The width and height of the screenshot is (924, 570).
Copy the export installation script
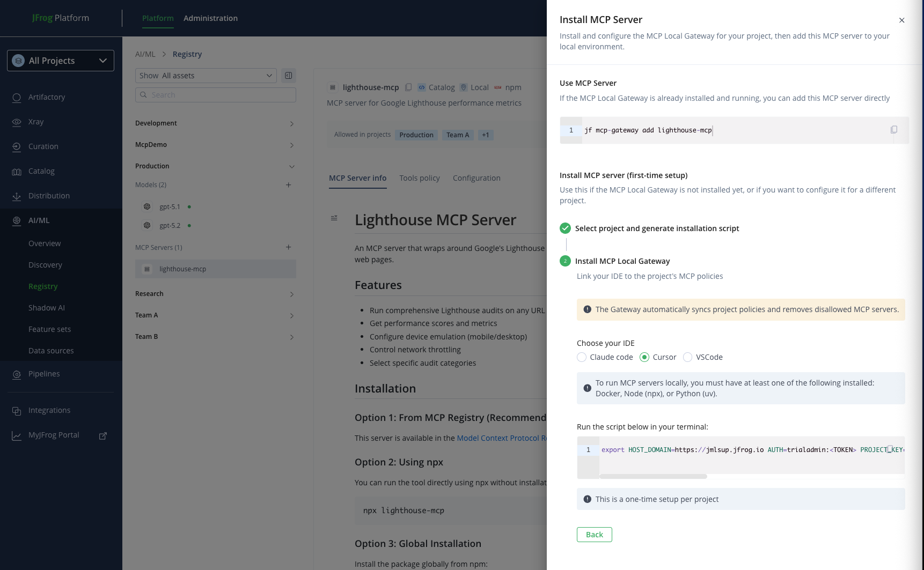890,449
